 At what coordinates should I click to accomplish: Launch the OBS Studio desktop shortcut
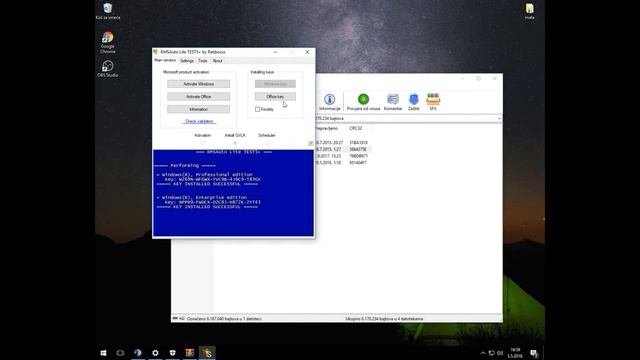point(108,69)
